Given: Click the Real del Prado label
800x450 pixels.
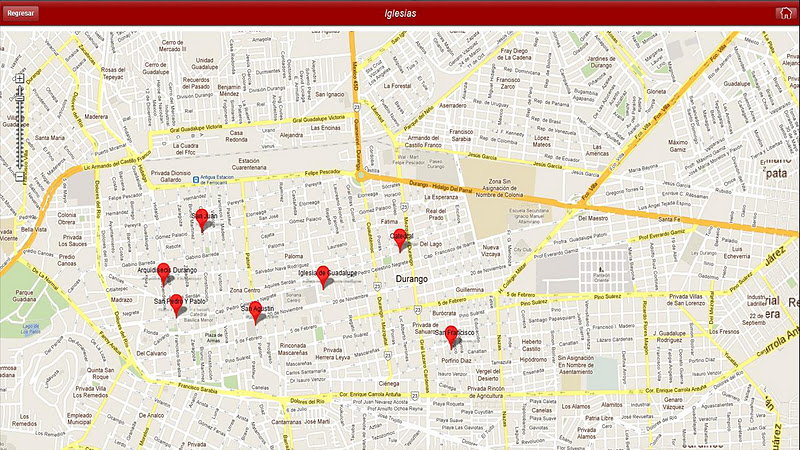Looking at the screenshot, I should (436, 214).
